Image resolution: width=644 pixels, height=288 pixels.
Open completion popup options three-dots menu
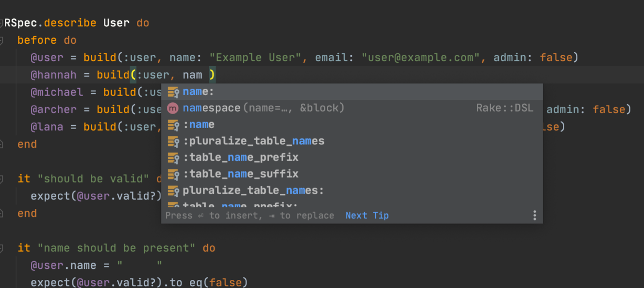[x=534, y=216]
